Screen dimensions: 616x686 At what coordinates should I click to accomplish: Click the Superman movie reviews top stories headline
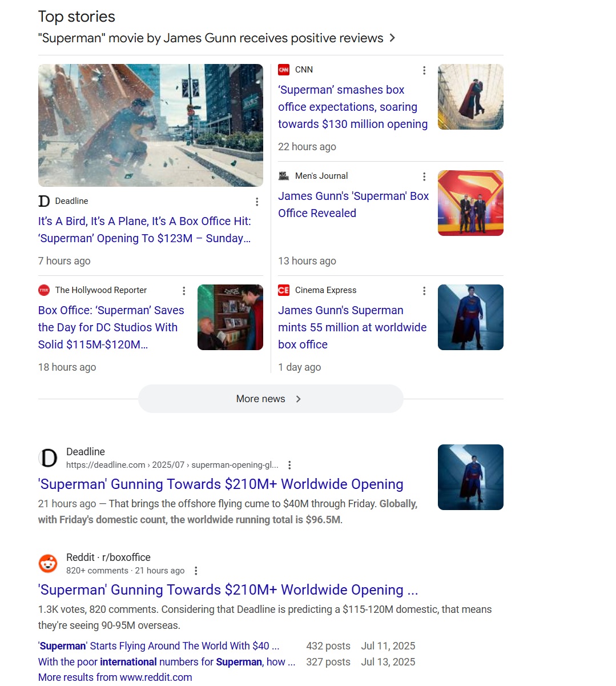(x=211, y=38)
